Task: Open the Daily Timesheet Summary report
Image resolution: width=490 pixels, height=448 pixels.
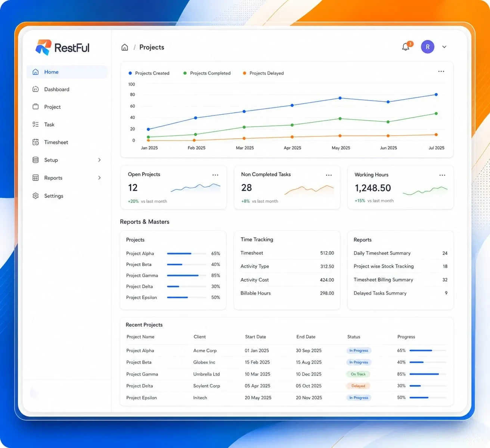Action: click(400, 253)
